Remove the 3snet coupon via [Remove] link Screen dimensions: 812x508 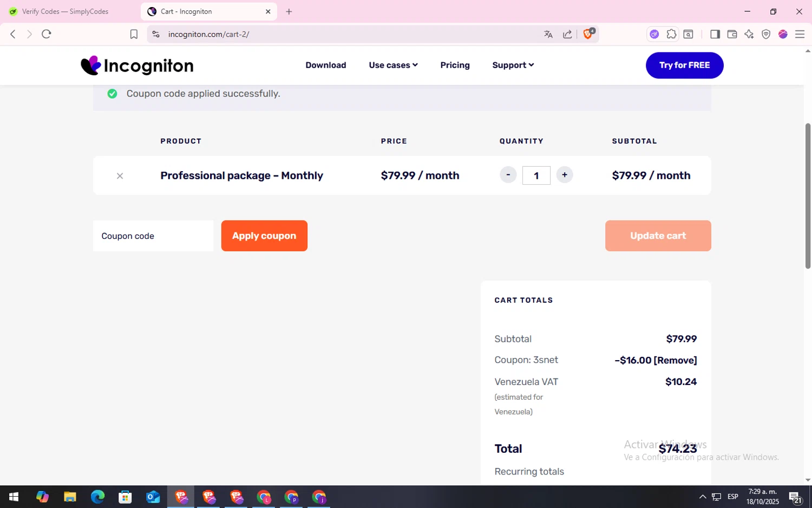tap(676, 360)
